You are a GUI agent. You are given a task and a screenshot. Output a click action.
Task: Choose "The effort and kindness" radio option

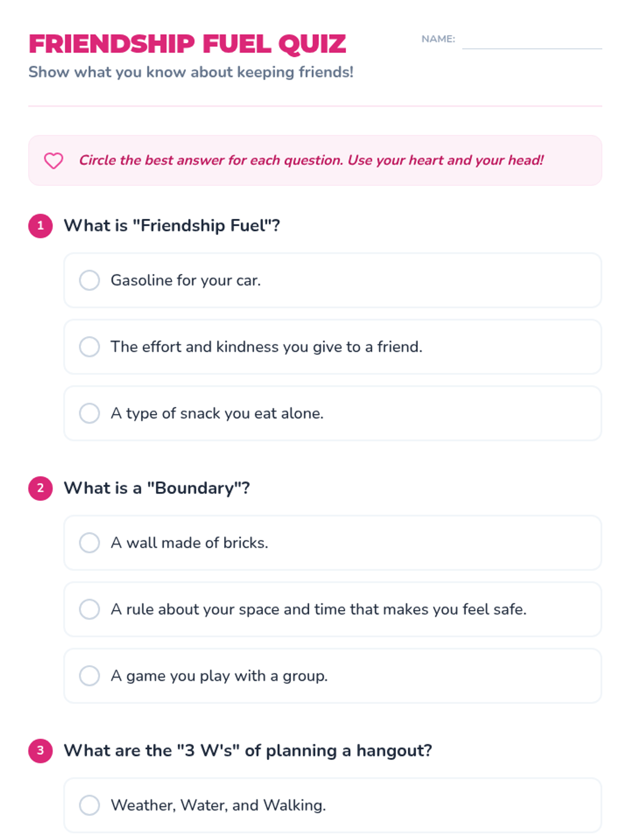coord(89,347)
